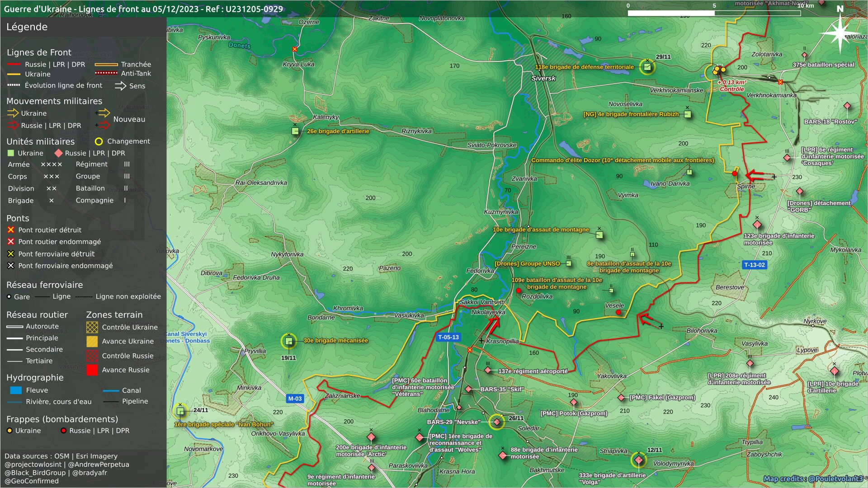Click the 1ère brigade spéciale Ivan Bohun marker
Viewport: 868px width, 488px height.
(x=180, y=411)
